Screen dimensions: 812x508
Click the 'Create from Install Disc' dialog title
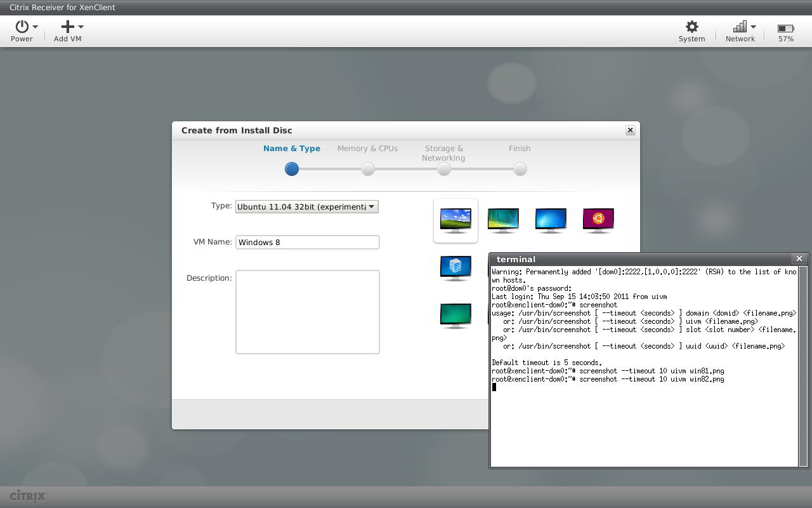point(237,130)
